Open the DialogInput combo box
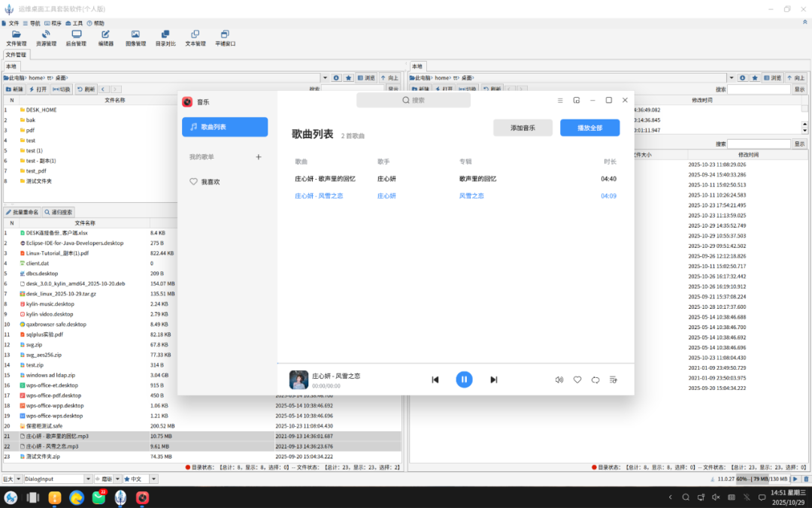The height and width of the screenshot is (508, 812). tap(57, 479)
